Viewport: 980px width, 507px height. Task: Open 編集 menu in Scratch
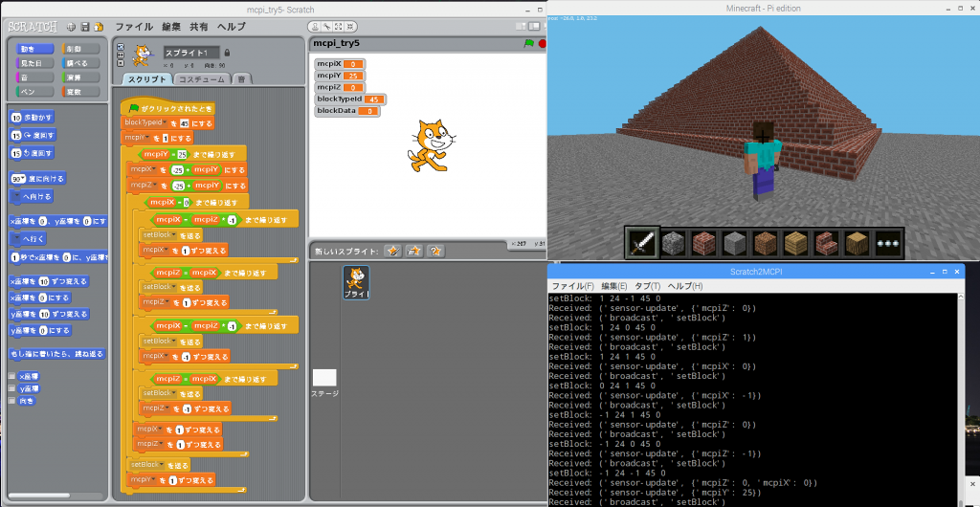coord(171,27)
